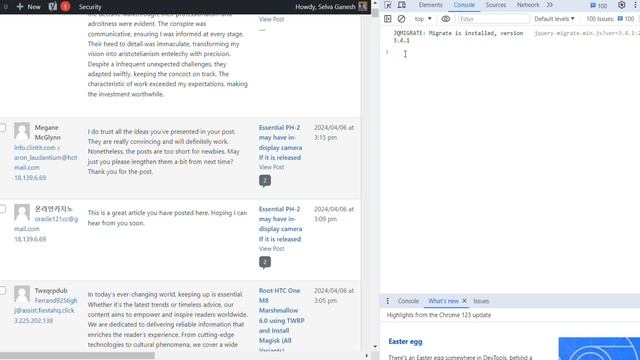Open the Default levels dropdown
The image size is (640, 360).
point(554,19)
